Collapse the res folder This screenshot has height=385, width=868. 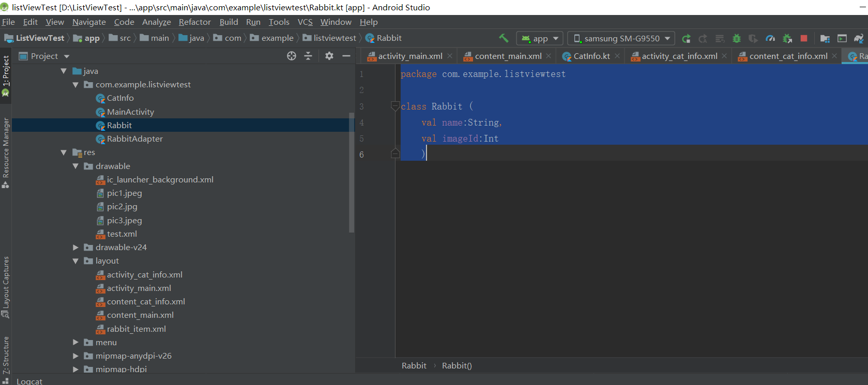(64, 152)
